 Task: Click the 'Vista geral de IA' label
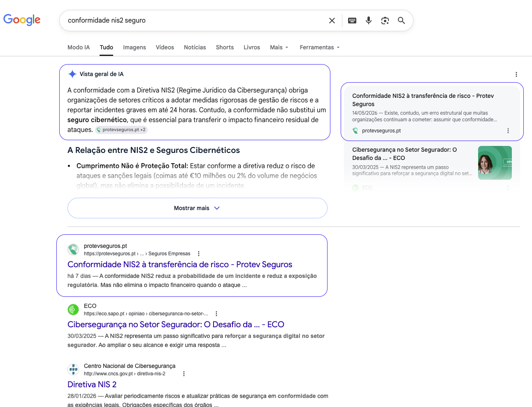tap(102, 74)
